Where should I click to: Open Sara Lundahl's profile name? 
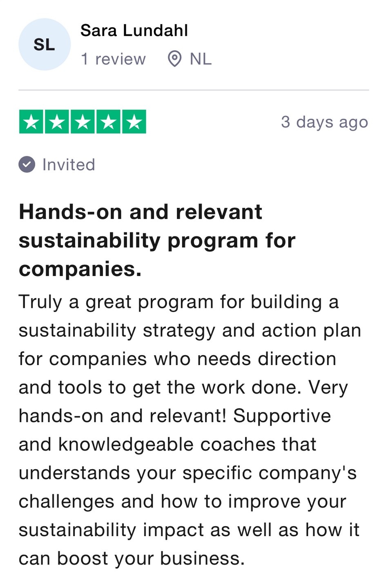(x=134, y=31)
